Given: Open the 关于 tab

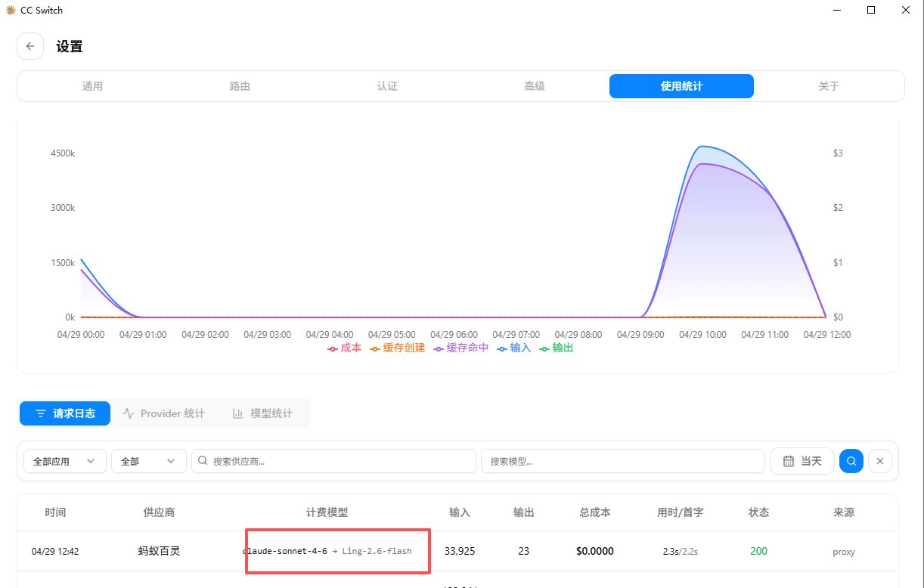Looking at the screenshot, I should pos(829,86).
